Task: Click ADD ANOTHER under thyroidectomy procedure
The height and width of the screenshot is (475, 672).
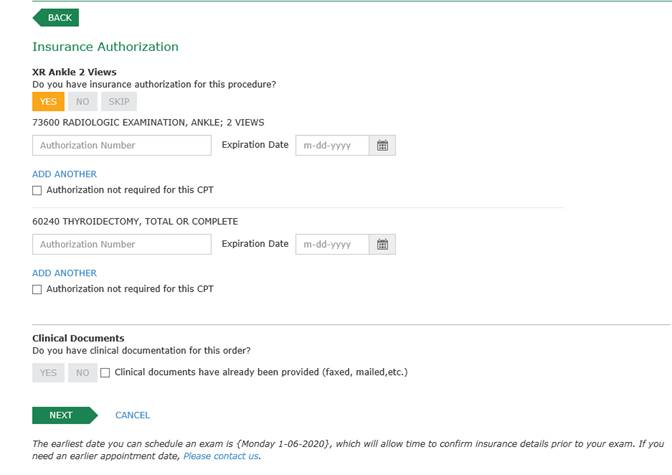Action: click(64, 273)
